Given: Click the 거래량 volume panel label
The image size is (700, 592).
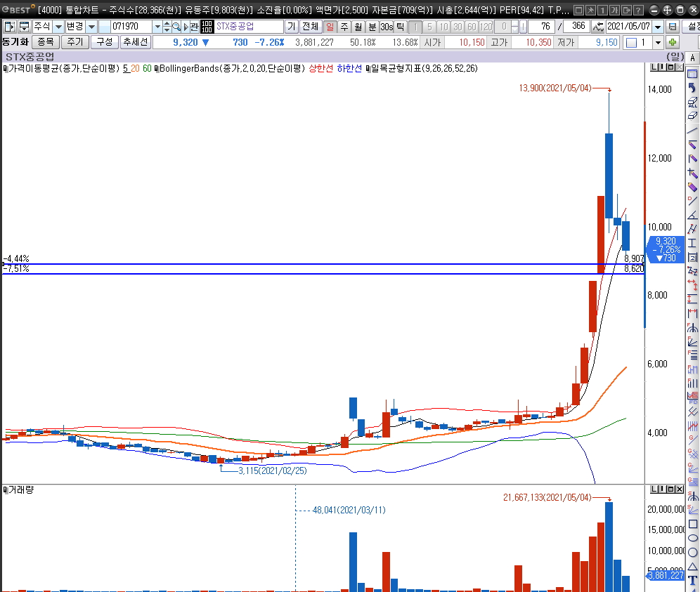Looking at the screenshot, I should click(21, 490).
